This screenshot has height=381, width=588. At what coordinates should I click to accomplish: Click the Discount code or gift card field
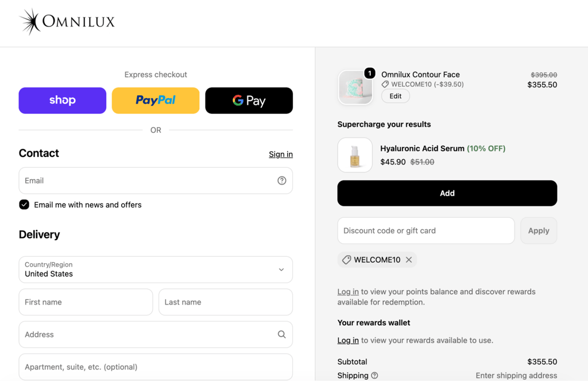click(x=426, y=230)
